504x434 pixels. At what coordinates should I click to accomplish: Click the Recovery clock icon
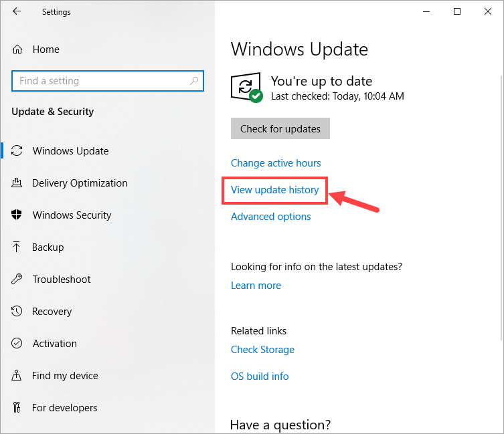pos(17,311)
